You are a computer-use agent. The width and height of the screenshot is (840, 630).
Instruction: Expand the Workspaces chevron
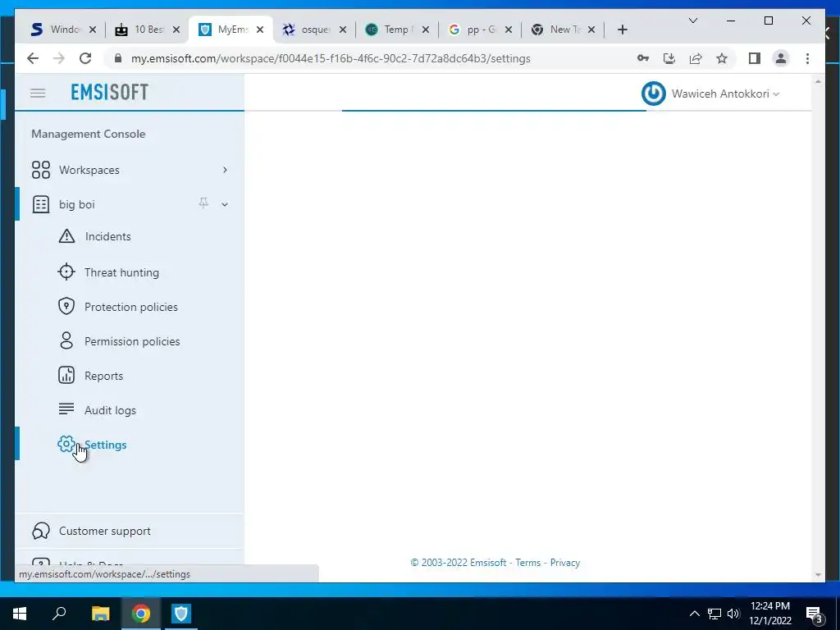[225, 170]
